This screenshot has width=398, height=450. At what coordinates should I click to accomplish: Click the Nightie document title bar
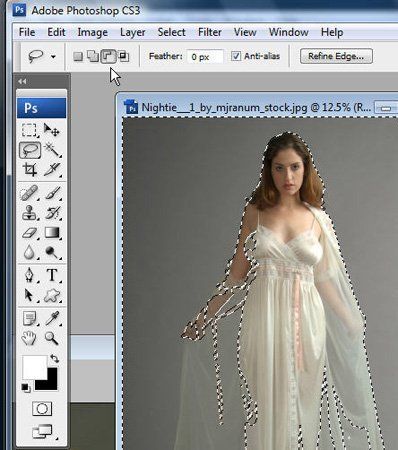(257, 107)
